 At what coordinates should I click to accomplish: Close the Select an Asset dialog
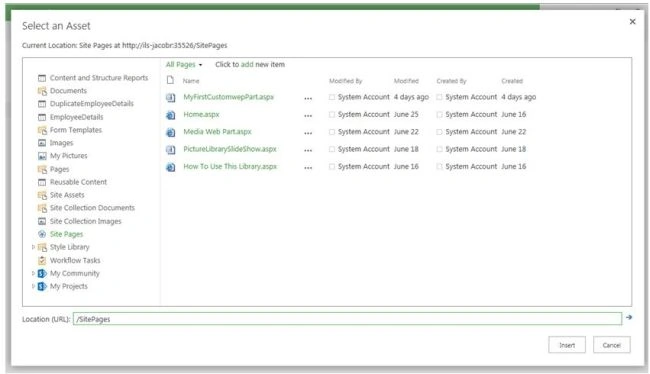tap(633, 22)
